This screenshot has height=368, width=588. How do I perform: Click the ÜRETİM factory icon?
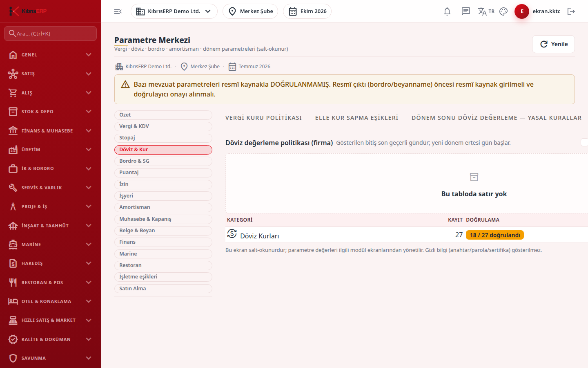pos(13,150)
